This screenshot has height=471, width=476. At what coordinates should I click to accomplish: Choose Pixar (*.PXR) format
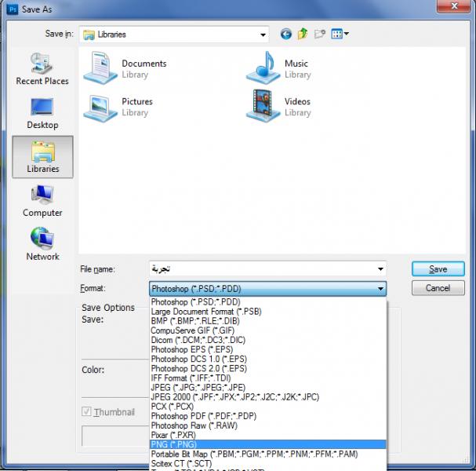point(268,435)
